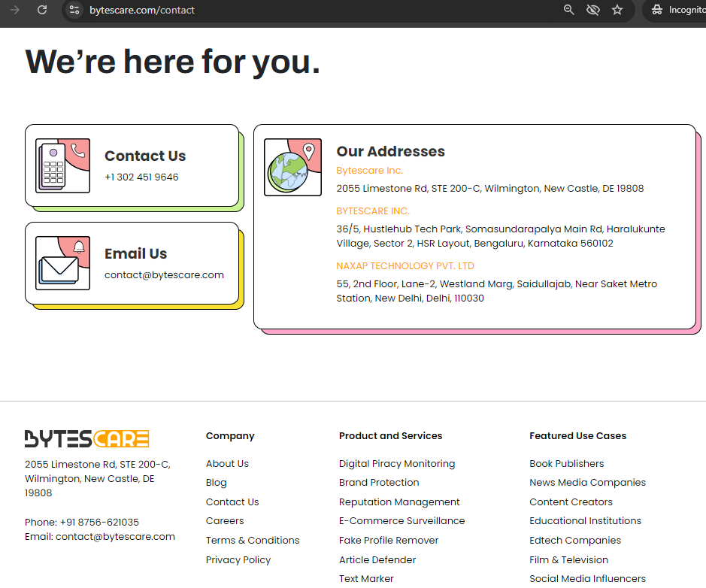Image resolution: width=706 pixels, height=588 pixels.
Task: Click the Incognito profile indicator
Action: point(676,10)
